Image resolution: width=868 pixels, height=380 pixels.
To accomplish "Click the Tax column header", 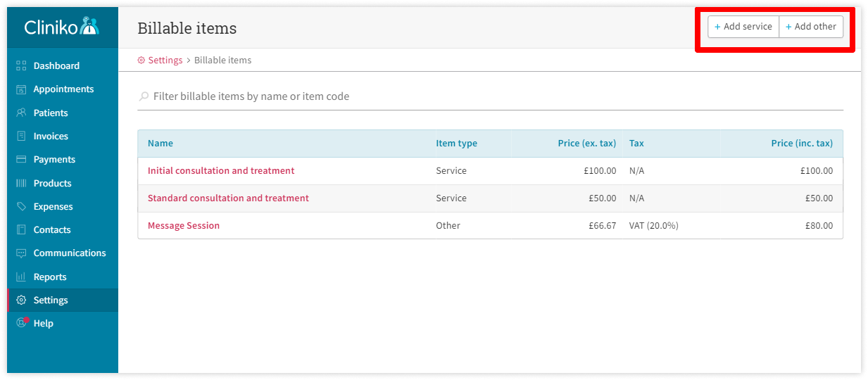I will (x=636, y=144).
